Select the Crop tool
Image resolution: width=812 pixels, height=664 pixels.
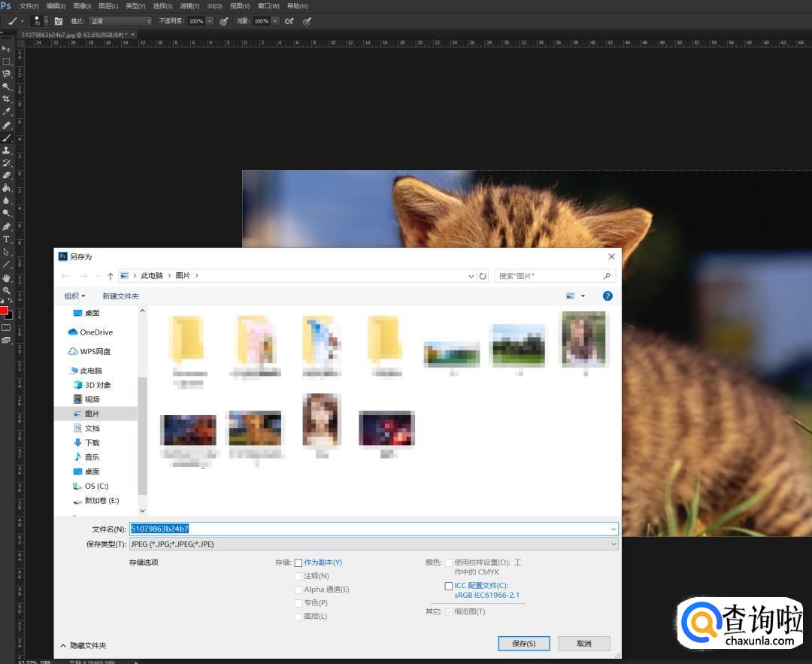click(6, 99)
